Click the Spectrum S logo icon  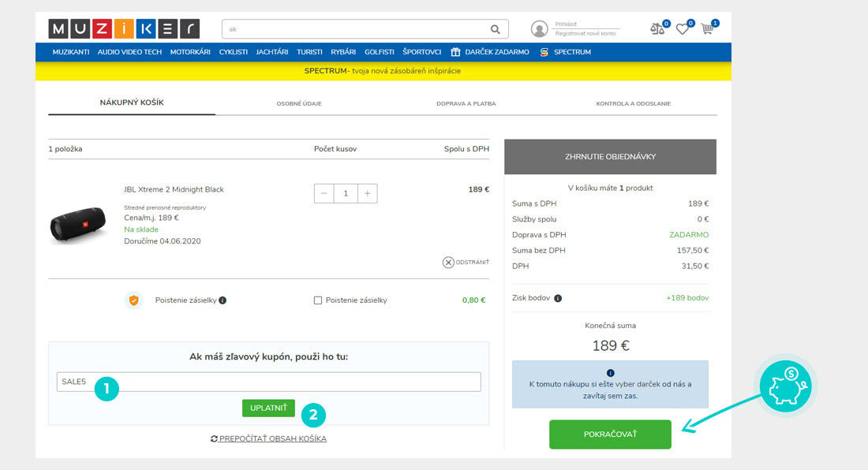(544, 52)
